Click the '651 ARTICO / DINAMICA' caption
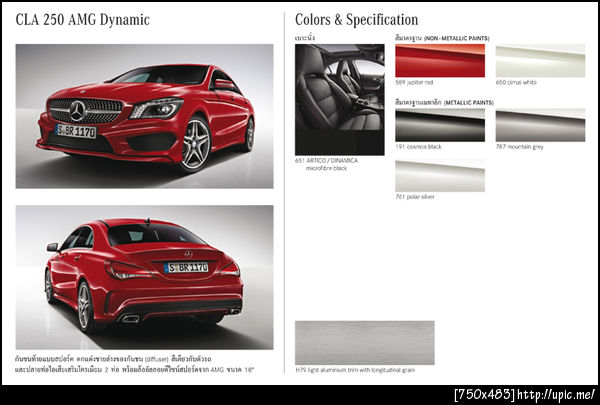600x405 pixels. click(x=326, y=161)
